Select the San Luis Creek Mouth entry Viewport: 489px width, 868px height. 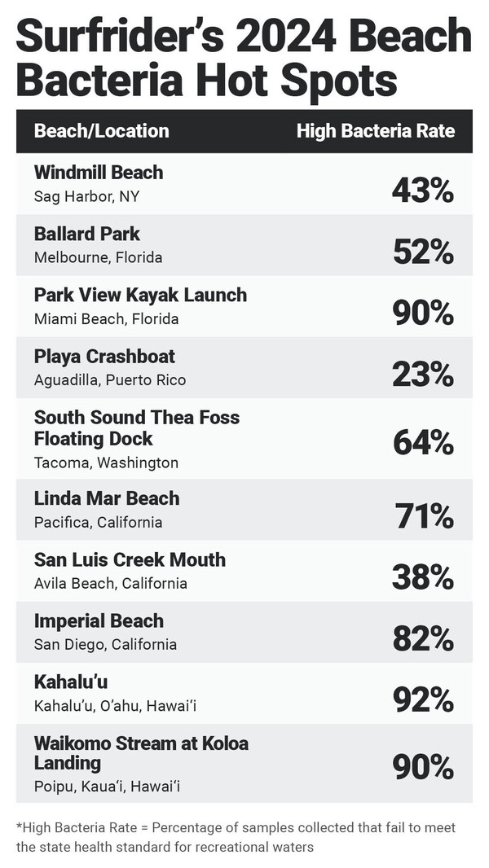[x=130, y=559]
